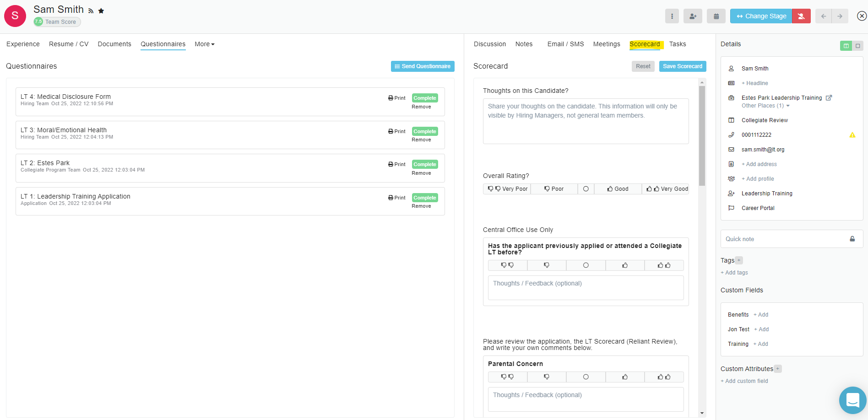This screenshot has width=868, height=420.
Task: Click the Save Scorecard button
Action: pyautogui.click(x=682, y=66)
